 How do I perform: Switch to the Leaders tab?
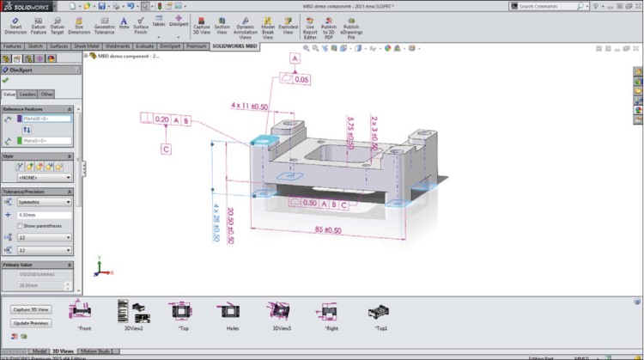click(x=28, y=94)
